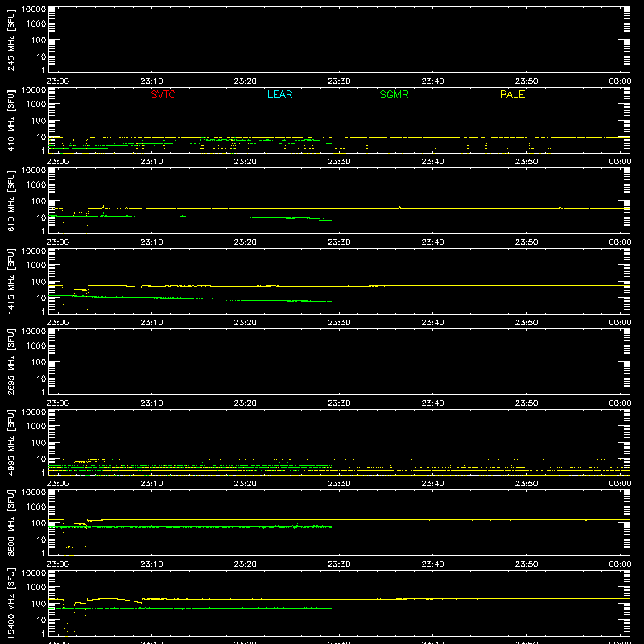Click 10 y-axis label of 15400 MHz panel
644x644 pixels.
tap(41, 620)
